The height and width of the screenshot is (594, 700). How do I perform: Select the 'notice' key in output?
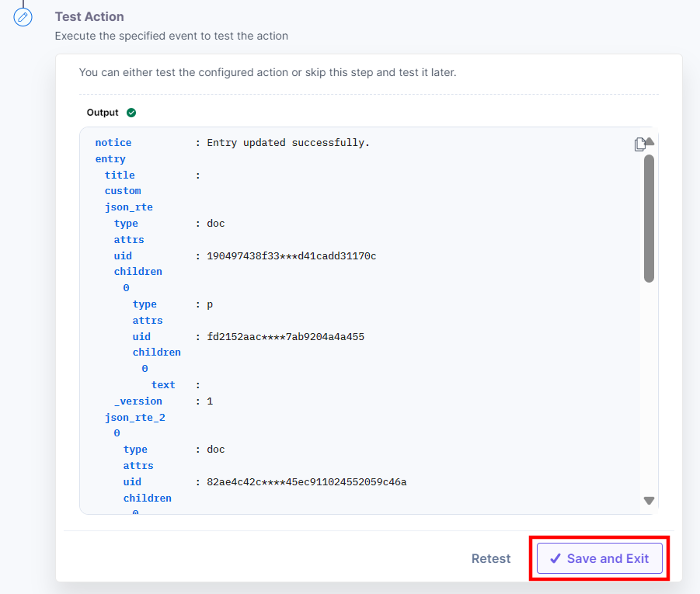pyautogui.click(x=113, y=143)
